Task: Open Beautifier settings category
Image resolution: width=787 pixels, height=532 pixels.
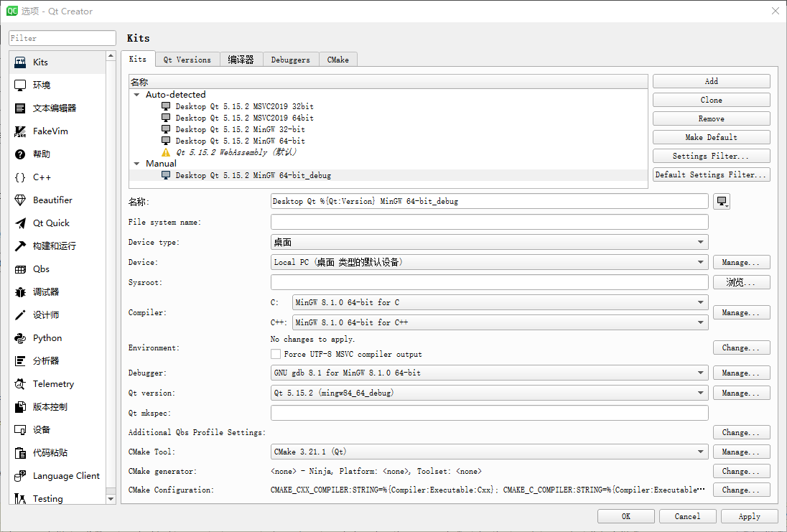Action: click(x=57, y=200)
